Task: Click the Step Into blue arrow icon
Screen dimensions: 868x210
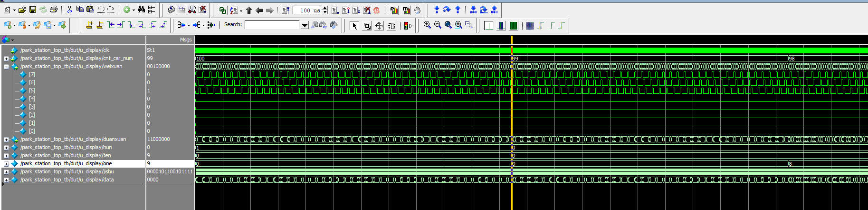Action: (x=437, y=10)
